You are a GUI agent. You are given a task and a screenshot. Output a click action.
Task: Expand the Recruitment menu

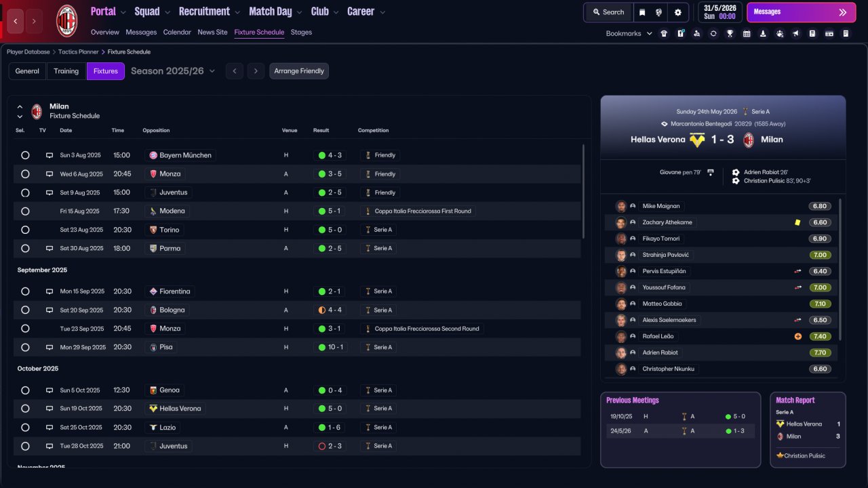(210, 12)
